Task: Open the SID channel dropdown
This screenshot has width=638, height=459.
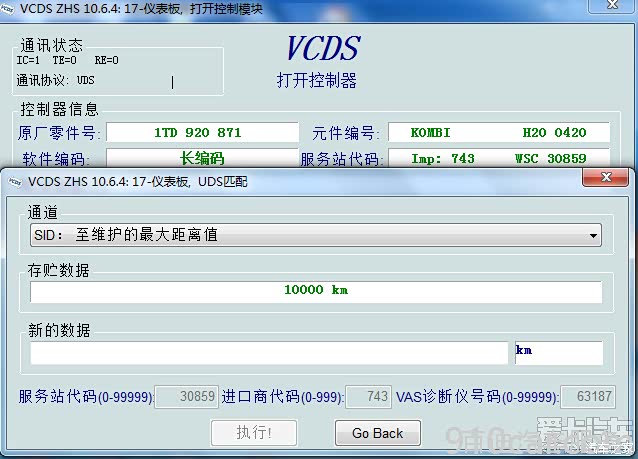Action: point(316,235)
